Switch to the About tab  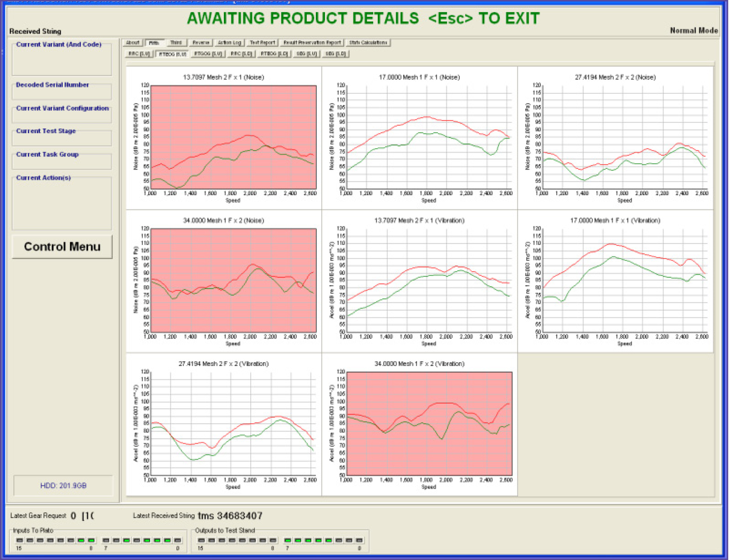[x=132, y=43]
